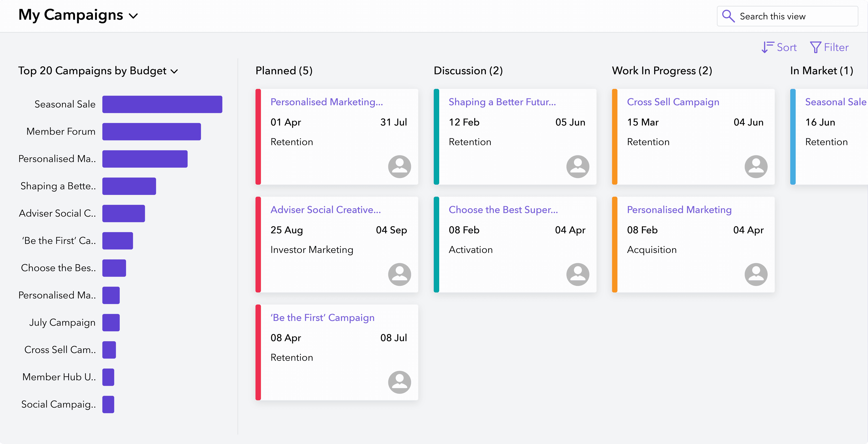Expand Top 20 Campaigns by Budget dropdown
This screenshot has width=868, height=444.
[174, 71]
